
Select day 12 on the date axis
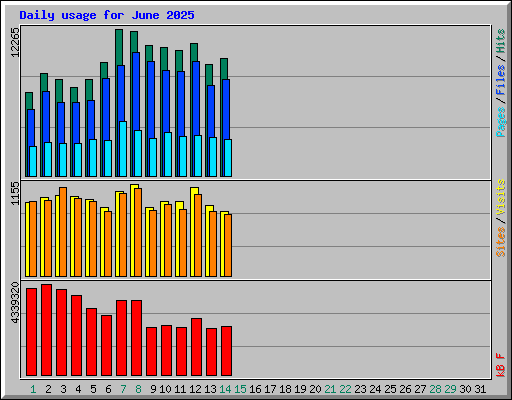coord(195,389)
